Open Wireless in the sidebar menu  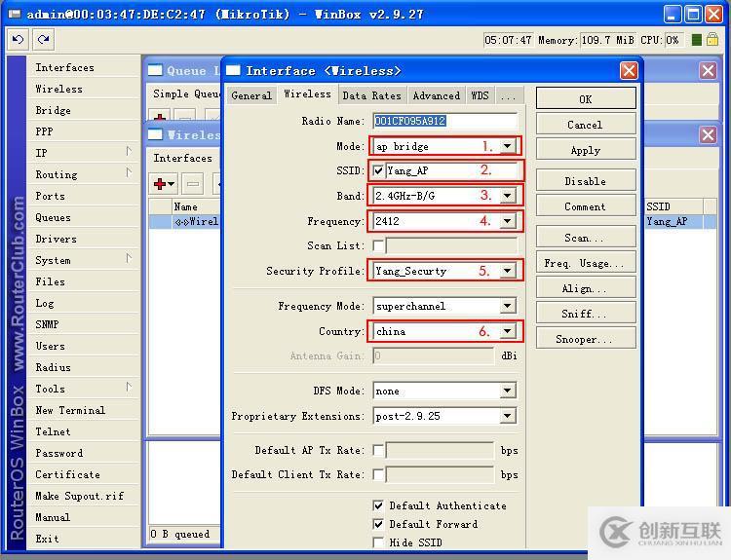tap(84, 89)
